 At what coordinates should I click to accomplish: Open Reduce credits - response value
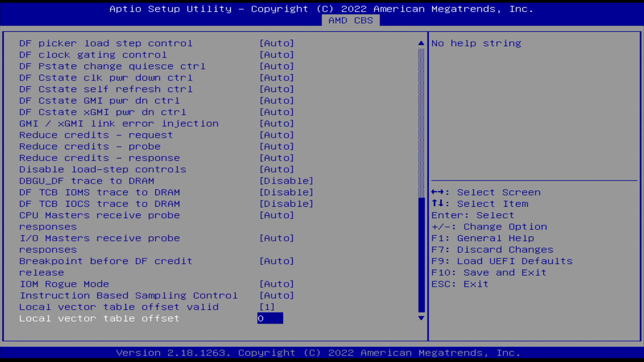coord(277,158)
